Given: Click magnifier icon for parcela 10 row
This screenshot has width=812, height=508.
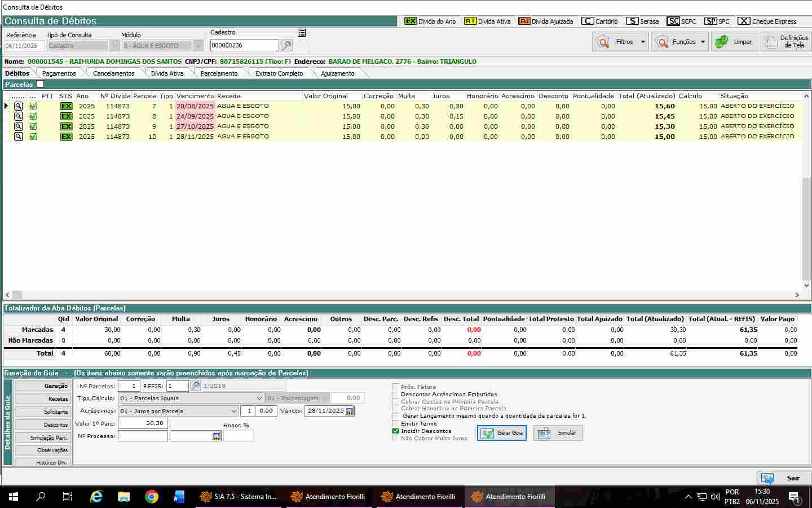Looking at the screenshot, I should point(19,137).
